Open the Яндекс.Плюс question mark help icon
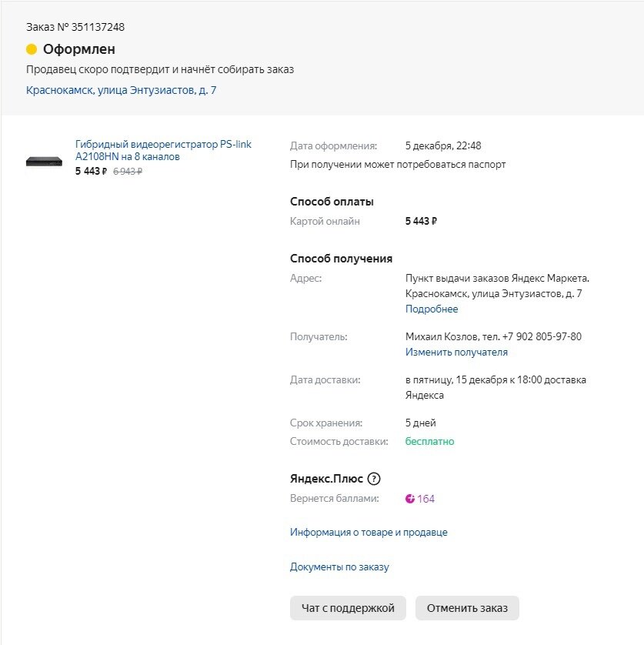Image resolution: width=644 pixels, height=645 pixels. tap(373, 479)
